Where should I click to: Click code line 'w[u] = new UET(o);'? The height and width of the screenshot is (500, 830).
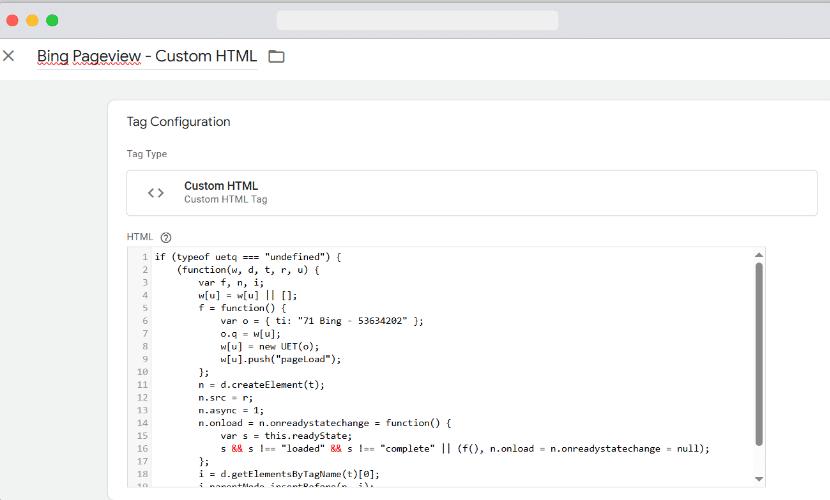pyautogui.click(x=270, y=347)
